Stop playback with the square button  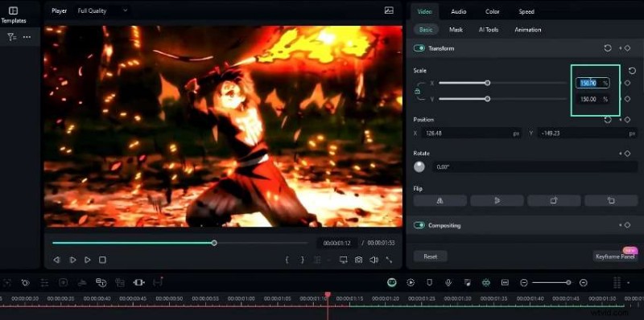click(x=103, y=260)
